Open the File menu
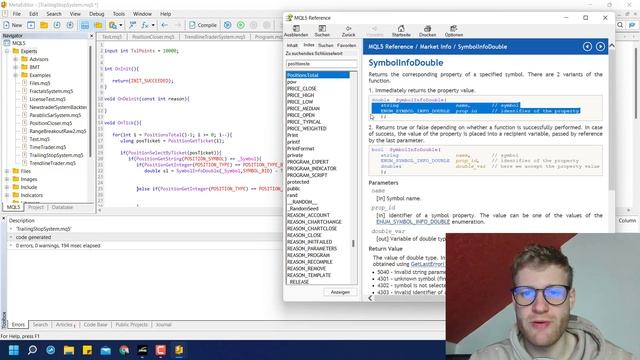 click(16, 14)
